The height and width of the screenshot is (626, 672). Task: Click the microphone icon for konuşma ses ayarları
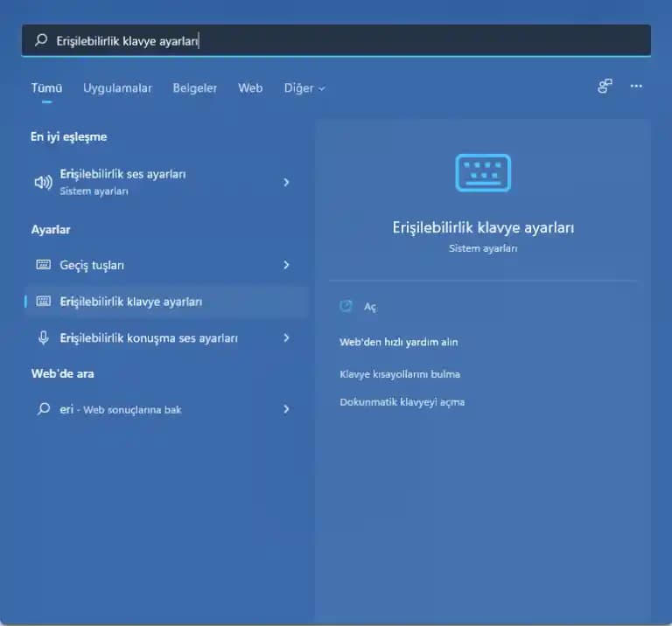coord(43,337)
